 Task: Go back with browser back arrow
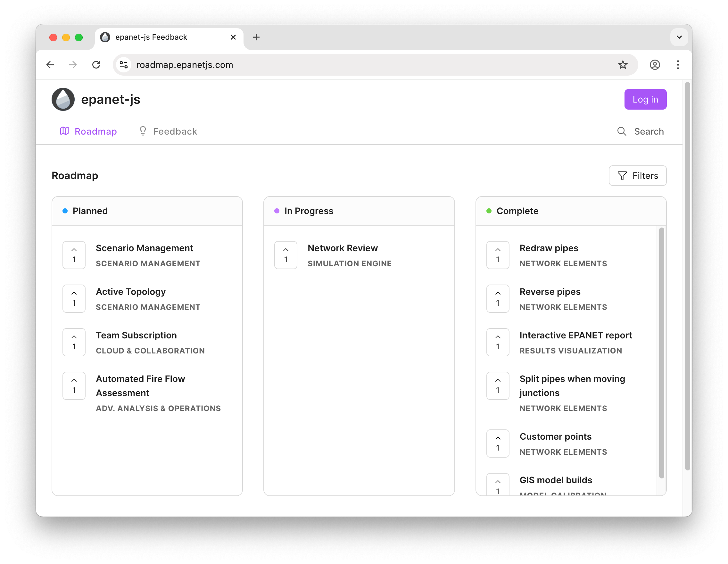click(x=50, y=65)
